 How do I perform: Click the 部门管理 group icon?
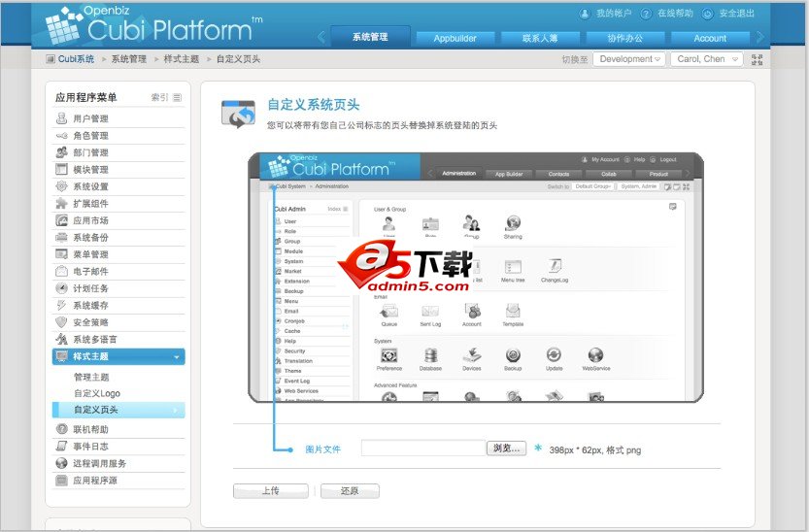61,152
